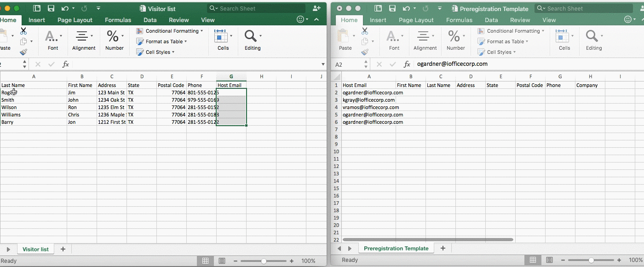644x267 pixels.
Task: Click the fx Insert Function icon in Preregistration Template
Action: point(407,64)
